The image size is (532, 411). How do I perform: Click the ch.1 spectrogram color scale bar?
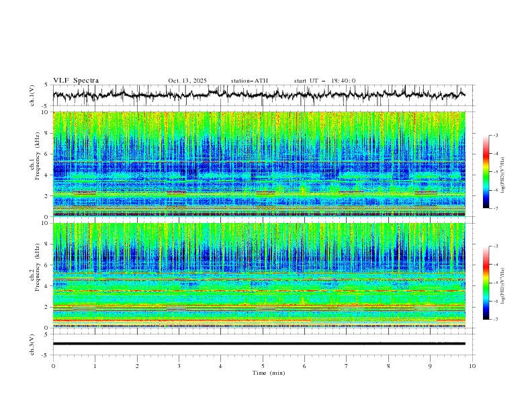[x=486, y=171]
